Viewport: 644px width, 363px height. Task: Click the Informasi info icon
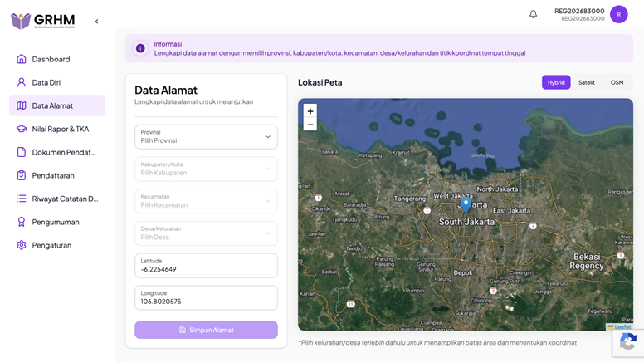point(140,48)
